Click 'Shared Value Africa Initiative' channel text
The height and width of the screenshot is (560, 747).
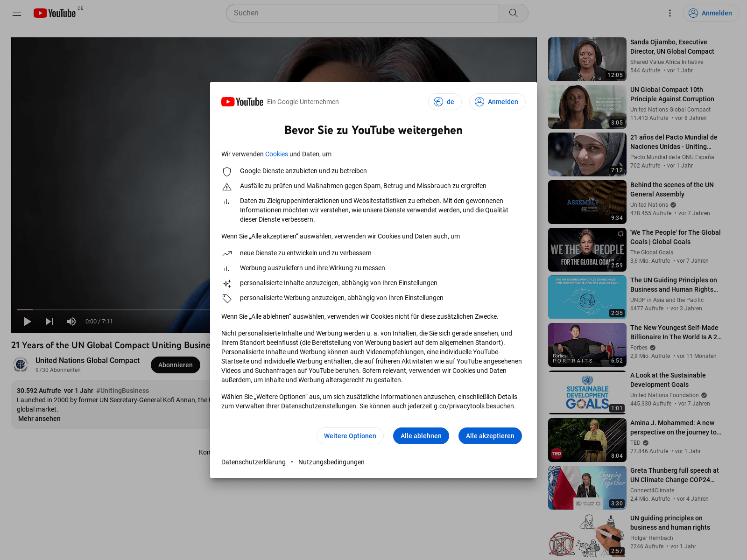click(x=667, y=62)
